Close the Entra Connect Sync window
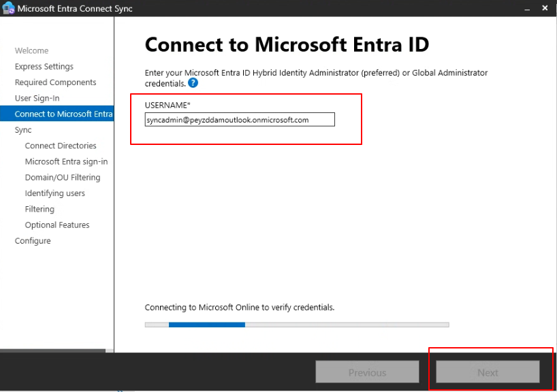Screen dimensions: 557x392 [545, 7]
